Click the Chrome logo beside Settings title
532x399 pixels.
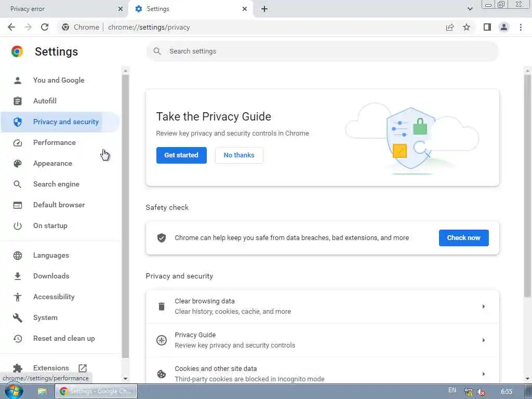pos(17,51)
